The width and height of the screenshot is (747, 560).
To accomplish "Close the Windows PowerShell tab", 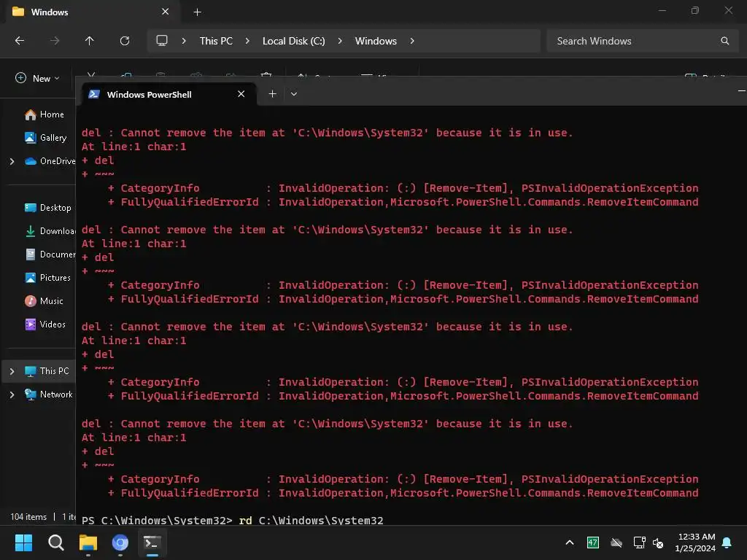I will (241, 94).
